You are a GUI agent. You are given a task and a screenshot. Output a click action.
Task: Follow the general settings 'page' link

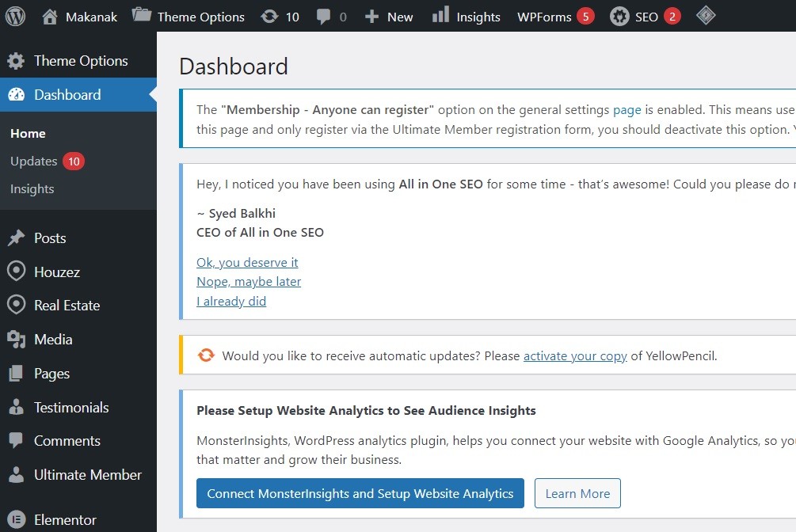tap(627, 110)
